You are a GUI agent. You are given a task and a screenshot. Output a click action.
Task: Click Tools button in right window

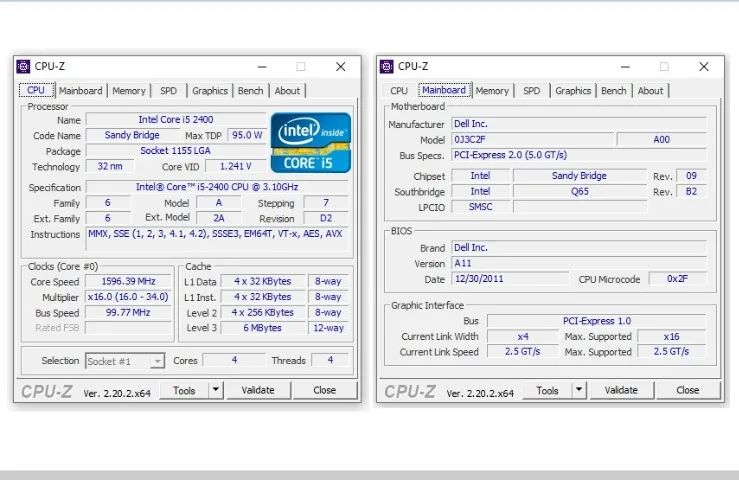click(x=547, y=390)
